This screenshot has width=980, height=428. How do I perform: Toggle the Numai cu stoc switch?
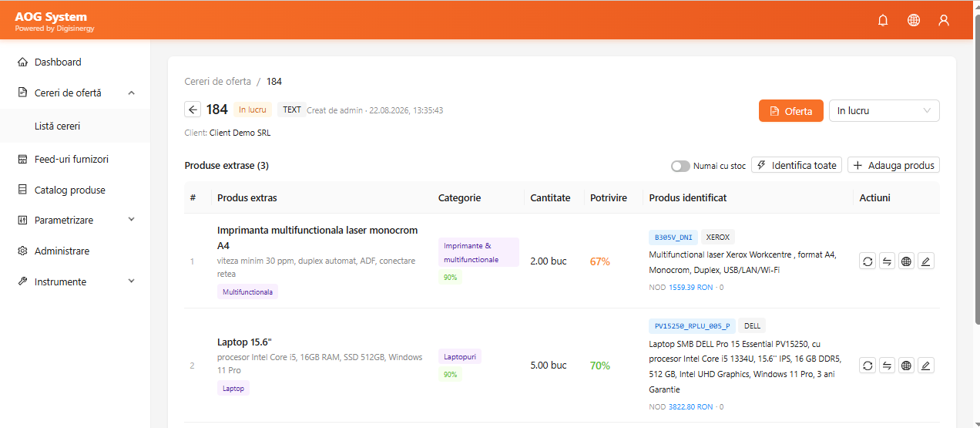680,166
